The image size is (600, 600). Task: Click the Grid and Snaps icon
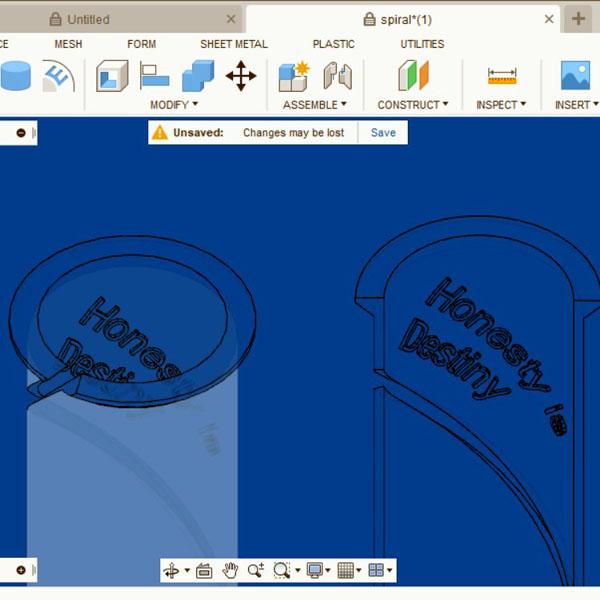tap(346, 571)
